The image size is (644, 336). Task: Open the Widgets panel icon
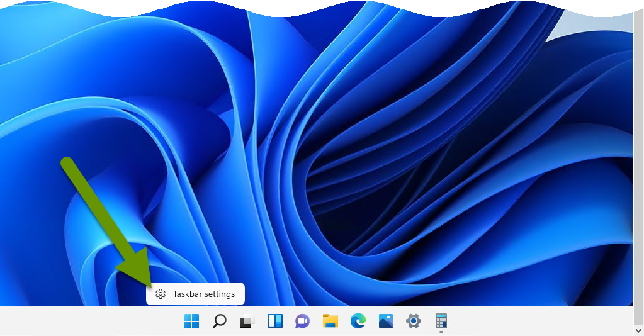point(274,321)
